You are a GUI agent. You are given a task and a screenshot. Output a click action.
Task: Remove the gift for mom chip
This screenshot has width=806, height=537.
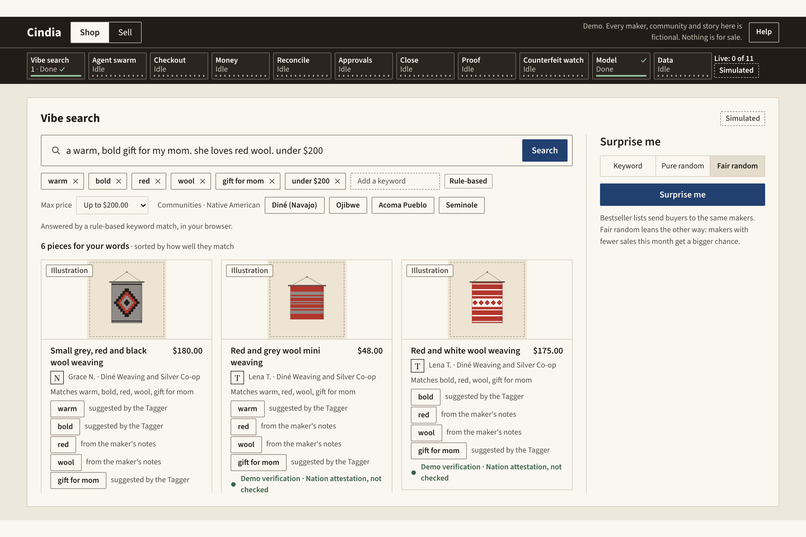272,181
